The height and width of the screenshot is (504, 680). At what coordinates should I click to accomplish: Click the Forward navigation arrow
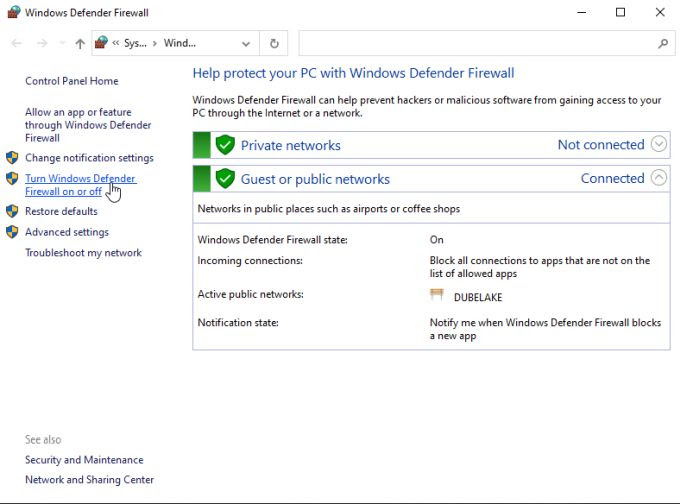(42, 44)
